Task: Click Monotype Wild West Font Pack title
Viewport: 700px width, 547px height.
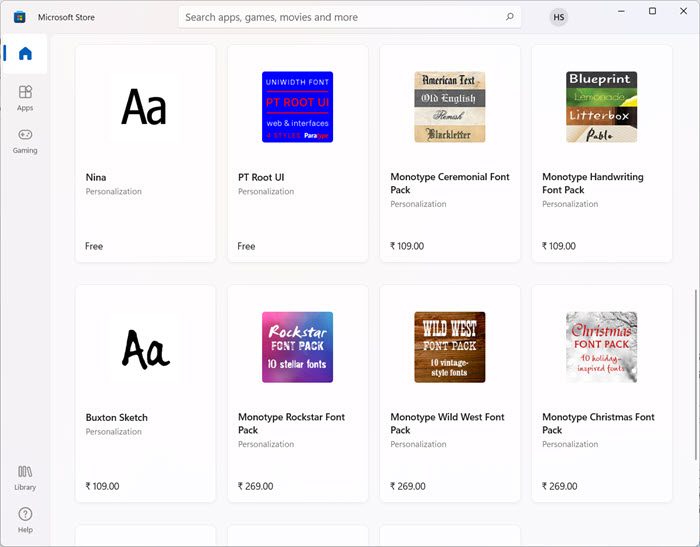Action: [447, 423]
